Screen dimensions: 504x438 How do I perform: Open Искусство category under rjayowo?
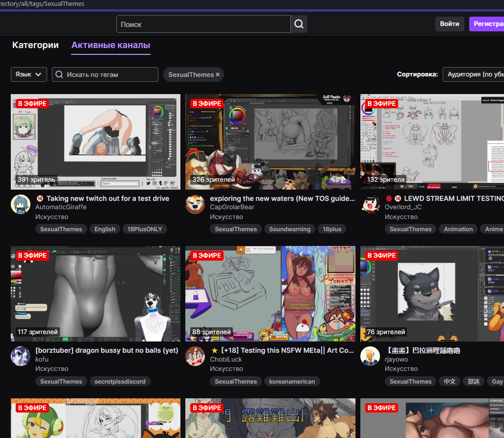[x=401, y=368]
